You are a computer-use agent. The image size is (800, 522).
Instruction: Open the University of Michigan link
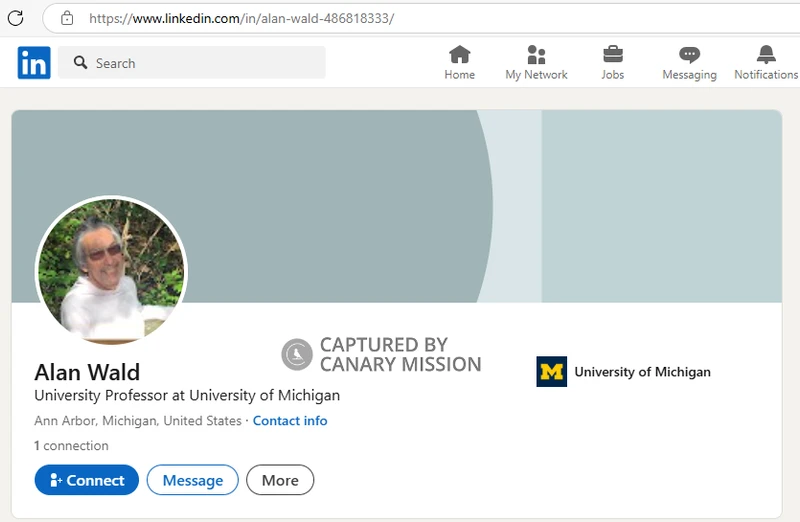coord(642,371)
